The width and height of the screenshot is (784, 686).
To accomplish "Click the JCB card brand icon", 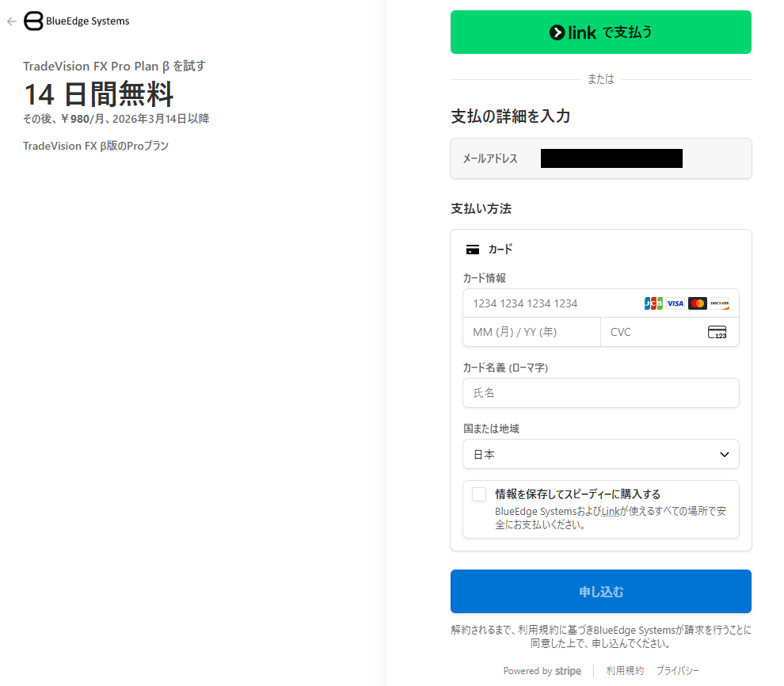I will tap(653, 303).
